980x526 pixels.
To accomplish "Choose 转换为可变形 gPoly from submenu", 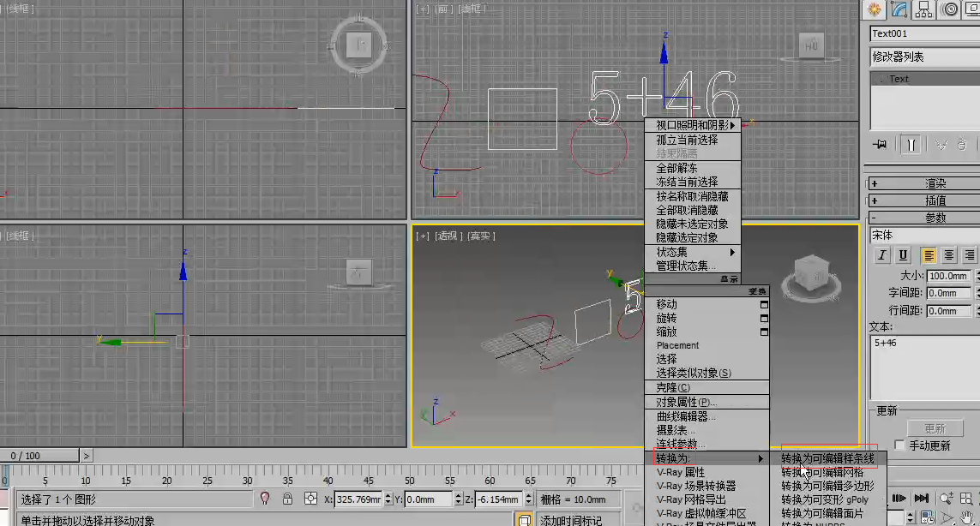I will (x=827, y=499).
